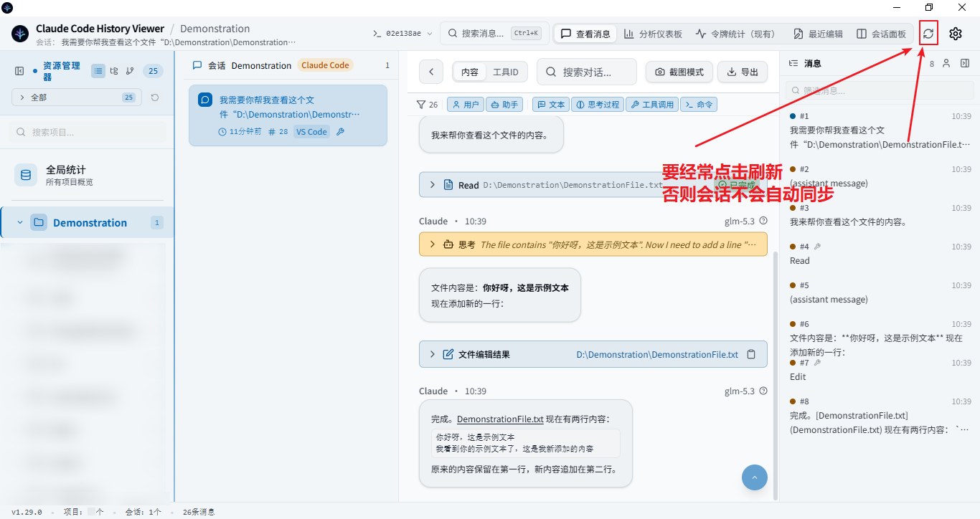The width and height of the screenshot is (980, 519).
Task: Click the user filter icon in 消息 panel
Action: (946, 63)
